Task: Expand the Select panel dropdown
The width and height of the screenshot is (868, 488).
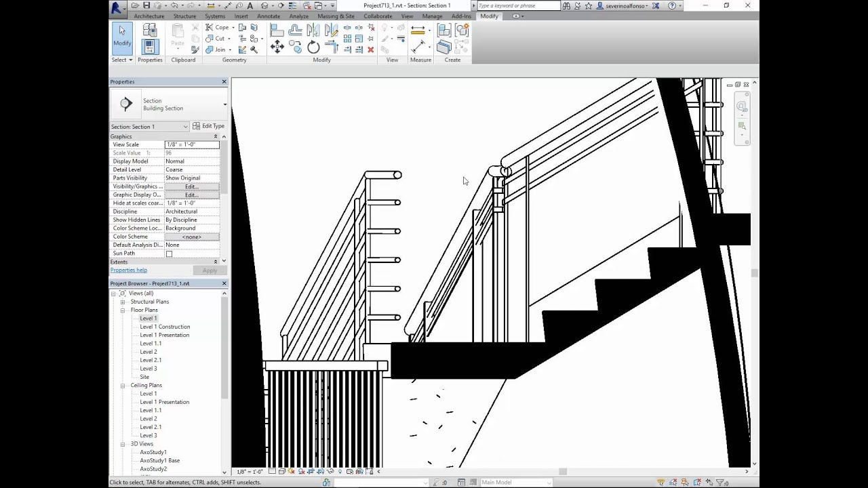Action: coord(122,60)
